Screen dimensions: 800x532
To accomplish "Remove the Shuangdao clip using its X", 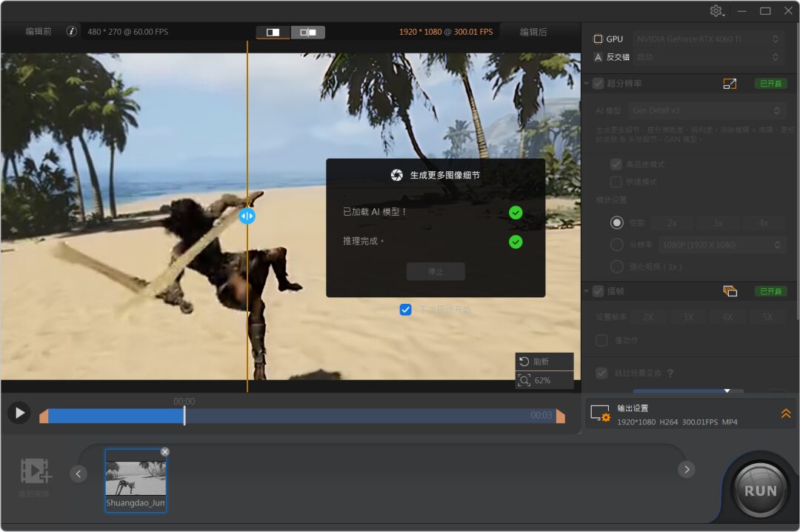I will click(x=164, y=452).
